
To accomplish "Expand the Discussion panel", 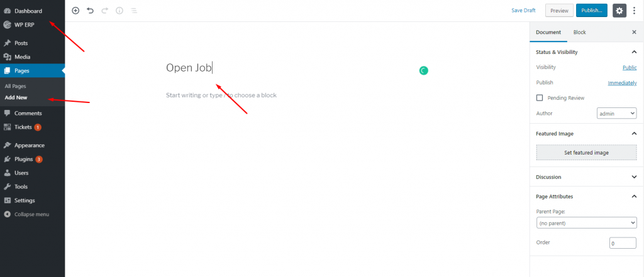I will 587,177.
